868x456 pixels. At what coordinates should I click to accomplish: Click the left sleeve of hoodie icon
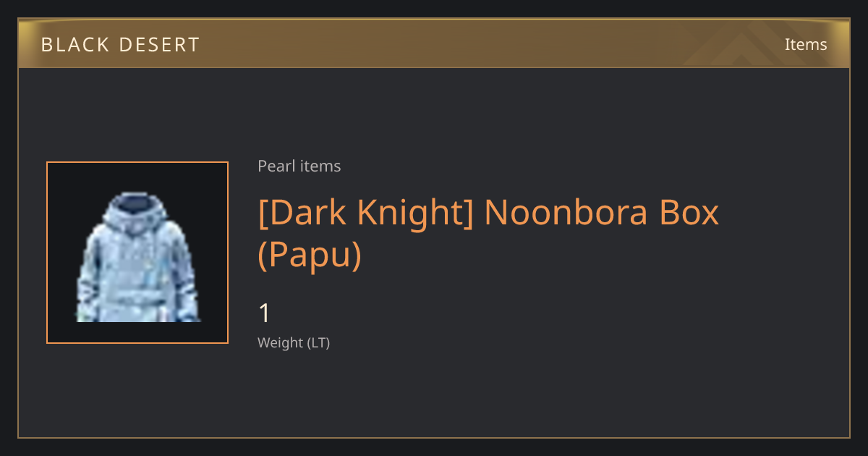[x=90, y=275]
